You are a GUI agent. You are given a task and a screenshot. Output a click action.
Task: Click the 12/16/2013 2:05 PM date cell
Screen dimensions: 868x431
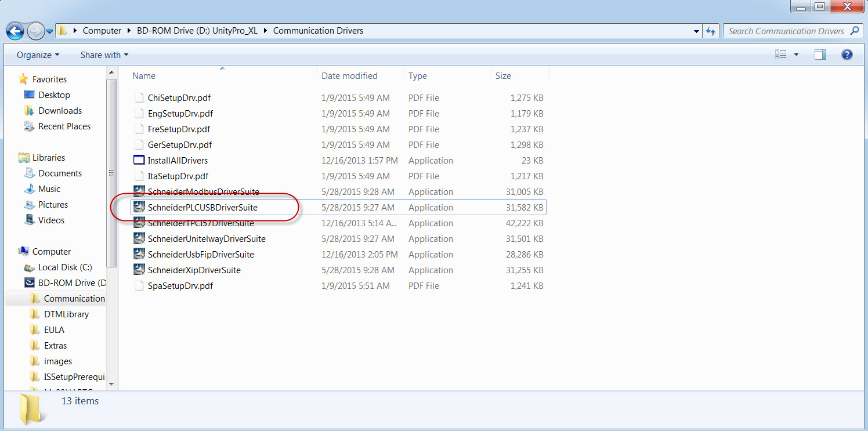pos(360,254)
